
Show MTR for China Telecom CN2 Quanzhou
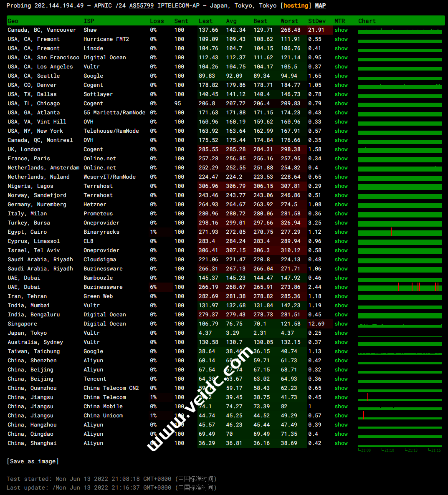click(x=341, y=388)
